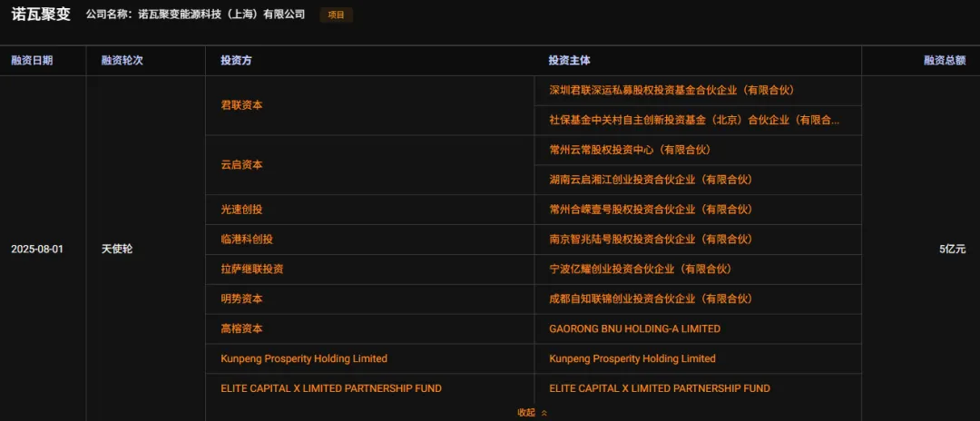The height and width of the screenshot is (421, 980).
Task: Open Kunpeng Prosperity Holding Limited in 投资方 column
Action: pyautogui.click(x=304, y=358)
